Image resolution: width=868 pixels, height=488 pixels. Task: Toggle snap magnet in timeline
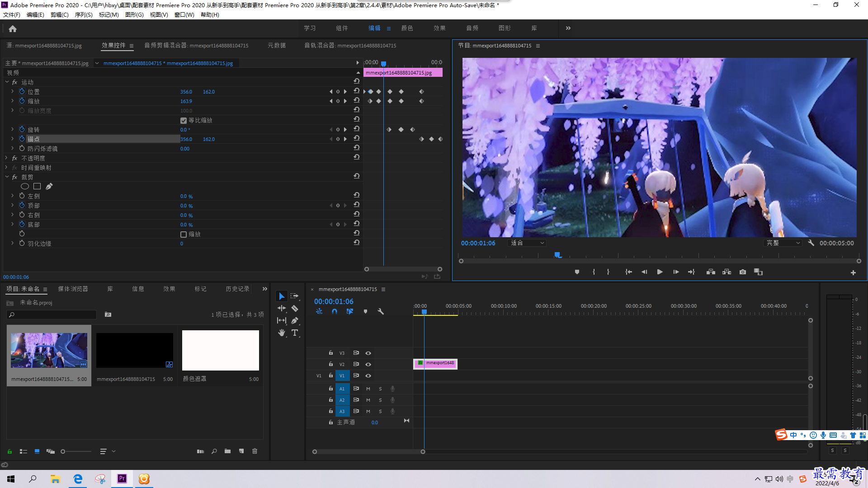click(x=335, y=311)
